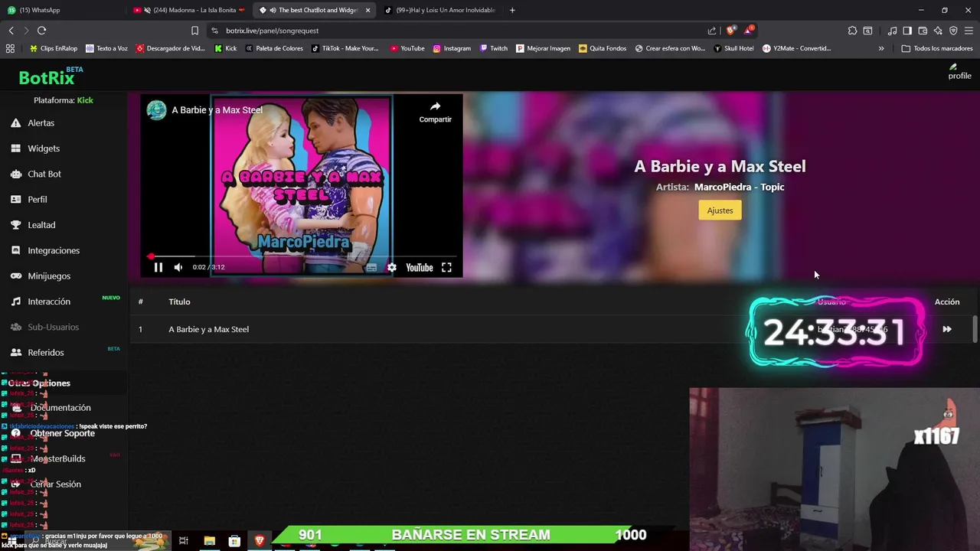Enter fullscreen on the YouTube player

(446, 267)
